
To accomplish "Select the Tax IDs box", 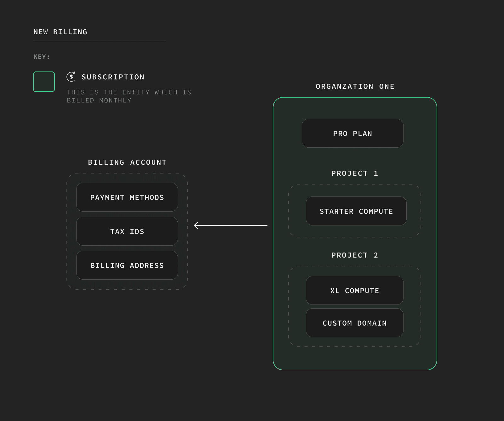I will point(127,231).
